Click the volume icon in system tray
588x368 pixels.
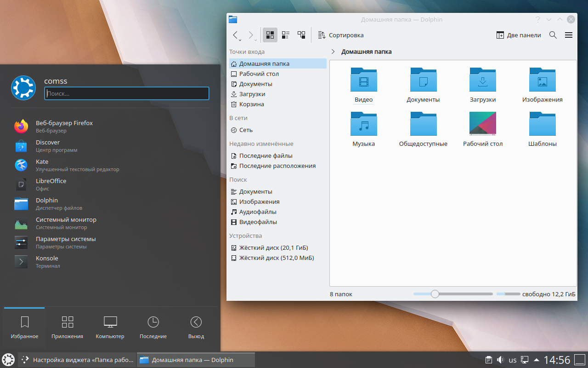pyautogui.click(x=500, y=360)
